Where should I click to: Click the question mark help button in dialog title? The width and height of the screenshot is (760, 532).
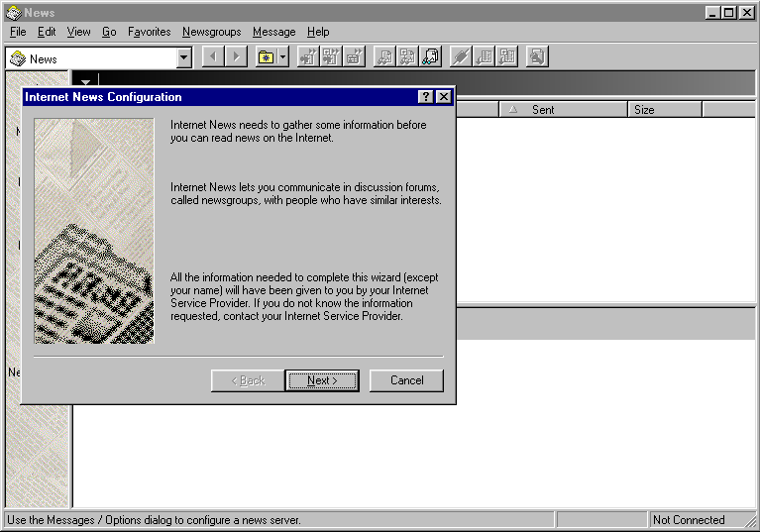click(425, 97)
